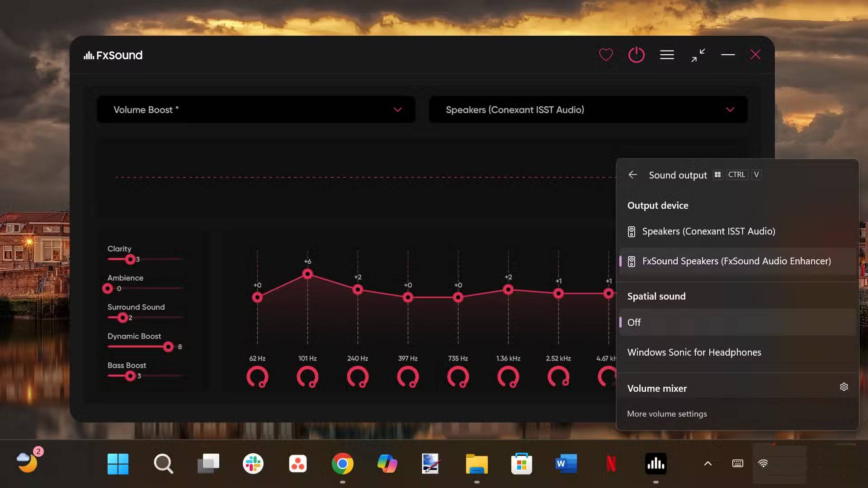The height and width of the screenshot is (488, 868).
Task: Click the FxSound heart donate icon
Action: (606, 55)
